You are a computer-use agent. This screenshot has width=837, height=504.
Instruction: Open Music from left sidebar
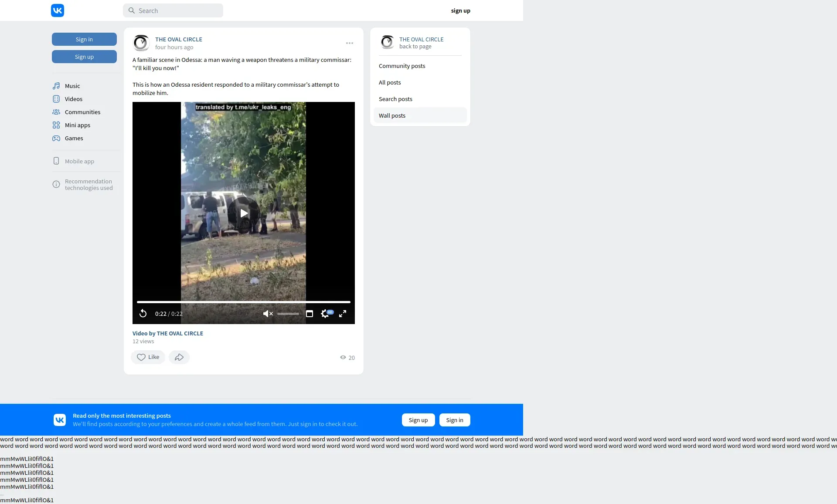72,86
